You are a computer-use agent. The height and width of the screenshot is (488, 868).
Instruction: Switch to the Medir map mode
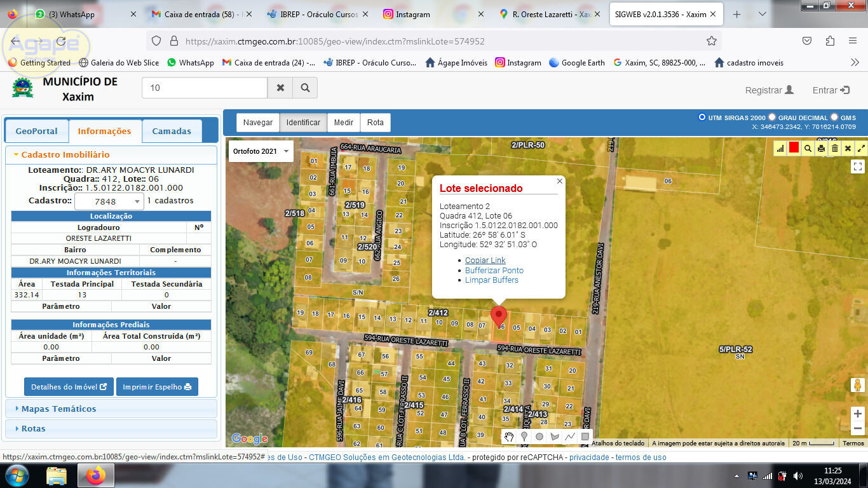pos(344,123)
